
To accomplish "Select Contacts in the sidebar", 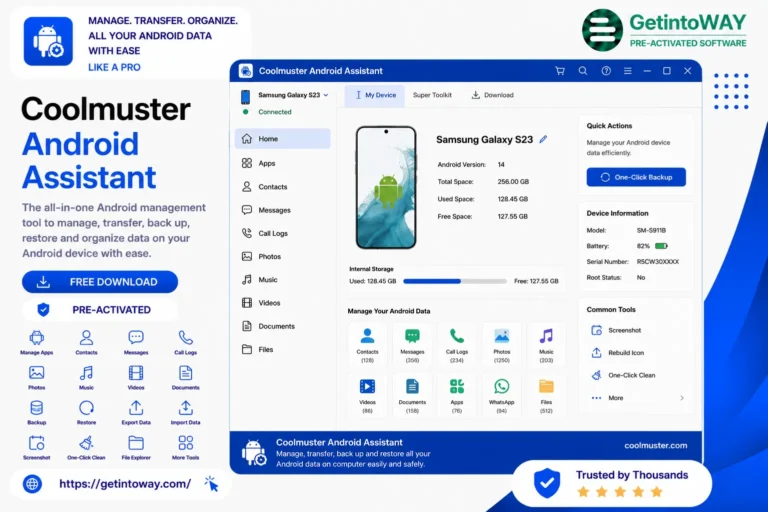I will [283, 187].
